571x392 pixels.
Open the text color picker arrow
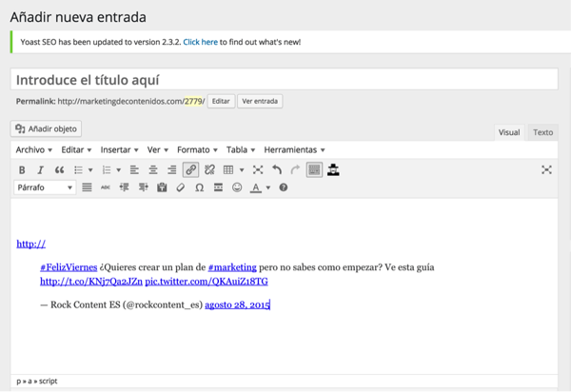267,188
